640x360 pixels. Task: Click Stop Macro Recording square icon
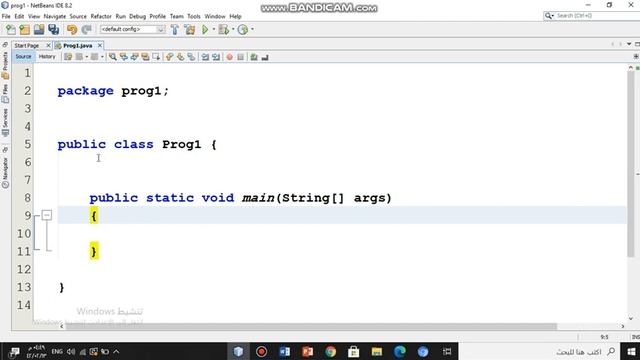pos(240,57)
